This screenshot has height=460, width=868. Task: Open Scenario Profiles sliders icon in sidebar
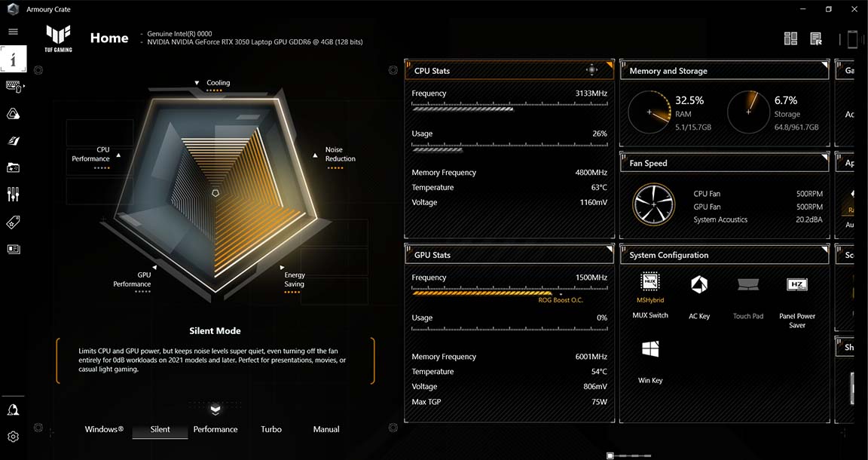(13, 194)
